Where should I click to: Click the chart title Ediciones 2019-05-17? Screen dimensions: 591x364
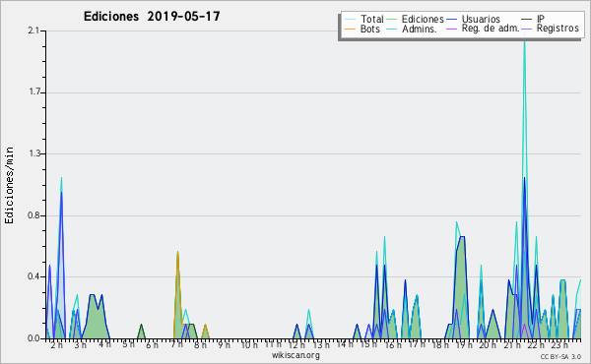point(152,17)
